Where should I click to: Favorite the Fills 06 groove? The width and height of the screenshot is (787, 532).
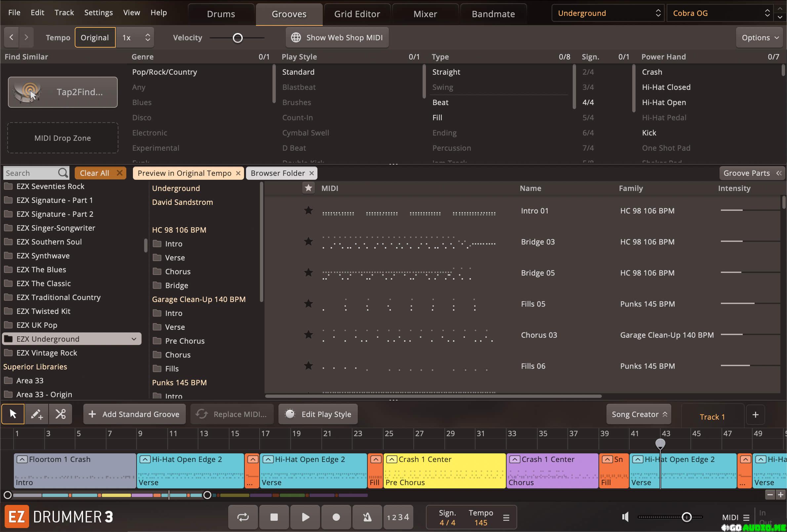click(308, 366)
